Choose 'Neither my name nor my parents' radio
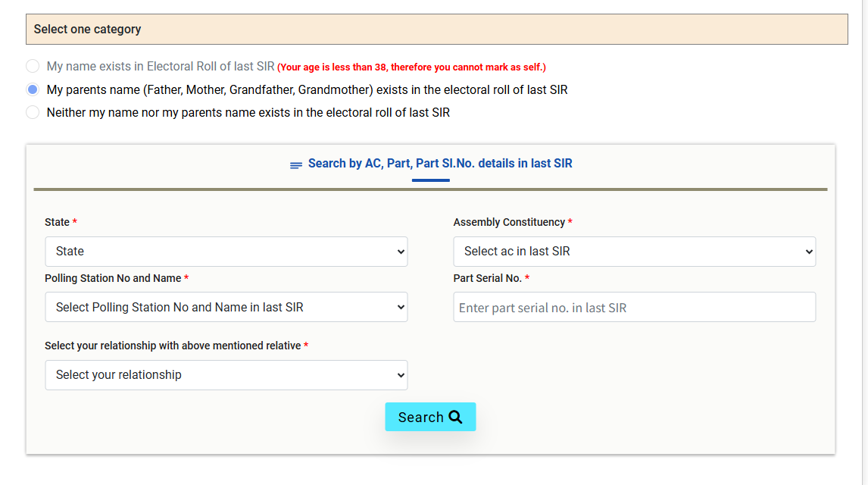 coord(33,112)
